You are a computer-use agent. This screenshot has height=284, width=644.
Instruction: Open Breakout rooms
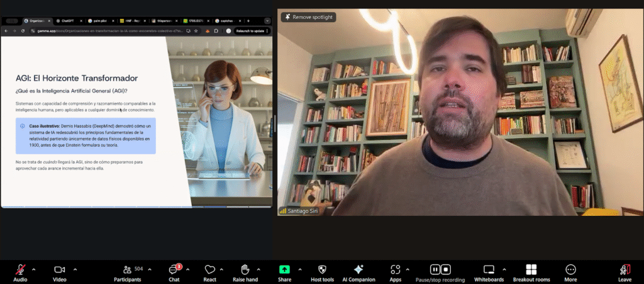coord(531,270)
